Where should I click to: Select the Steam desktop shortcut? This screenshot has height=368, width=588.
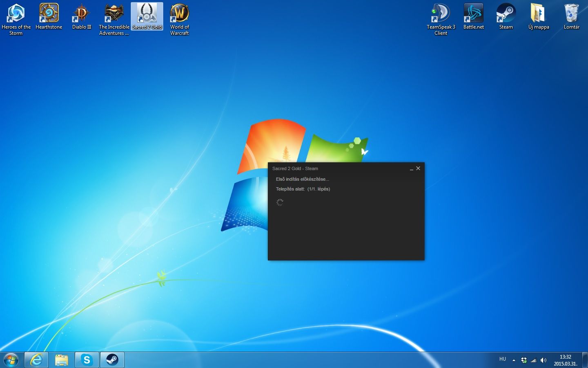pos(506,13)
